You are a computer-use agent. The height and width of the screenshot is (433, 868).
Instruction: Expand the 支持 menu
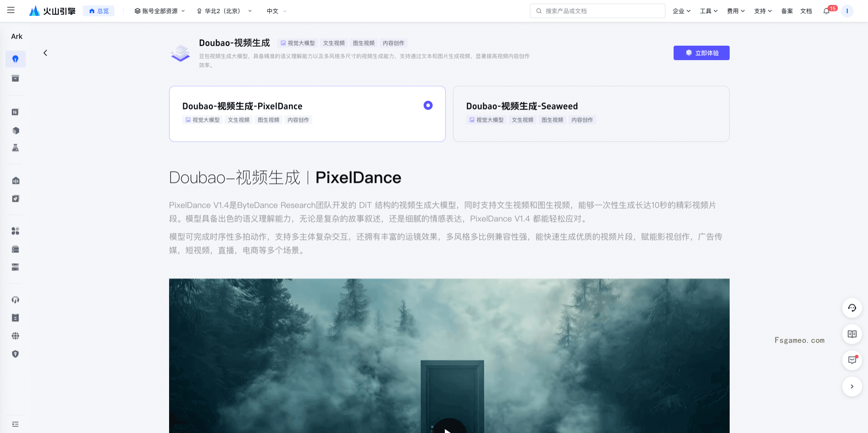(763, 11)
